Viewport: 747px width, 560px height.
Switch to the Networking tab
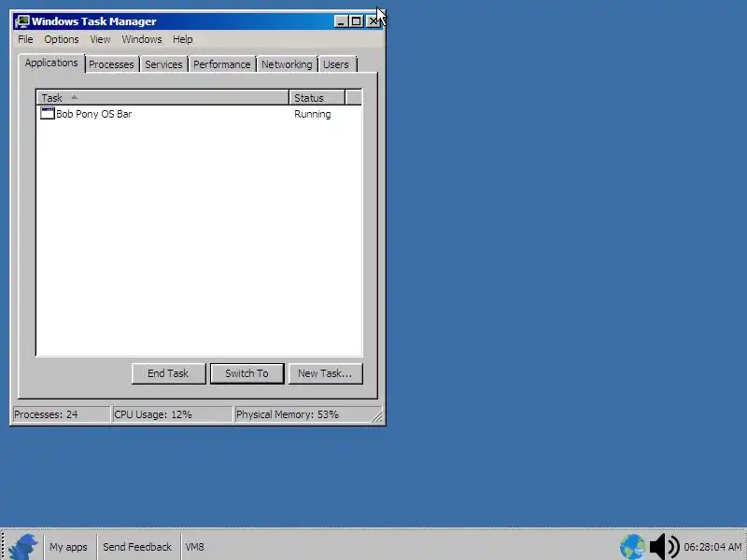click(287, 64)
